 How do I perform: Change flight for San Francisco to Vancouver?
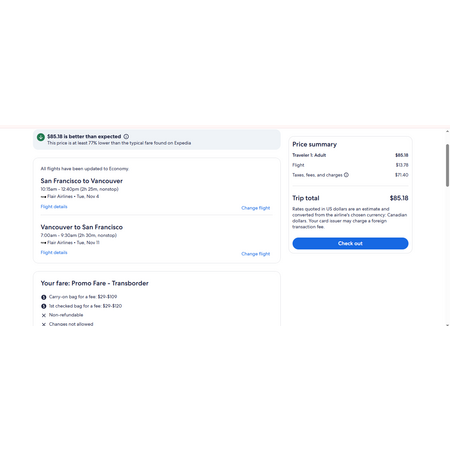256,208
